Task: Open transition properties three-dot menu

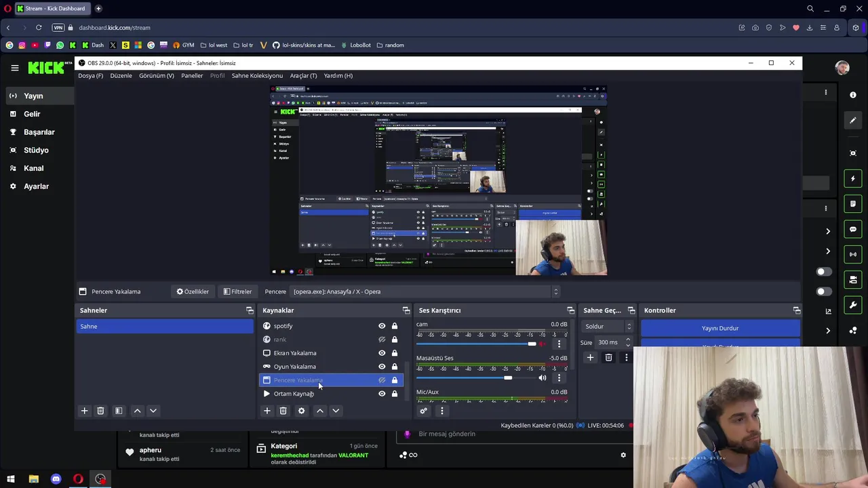Action: [x=626, y=357]
